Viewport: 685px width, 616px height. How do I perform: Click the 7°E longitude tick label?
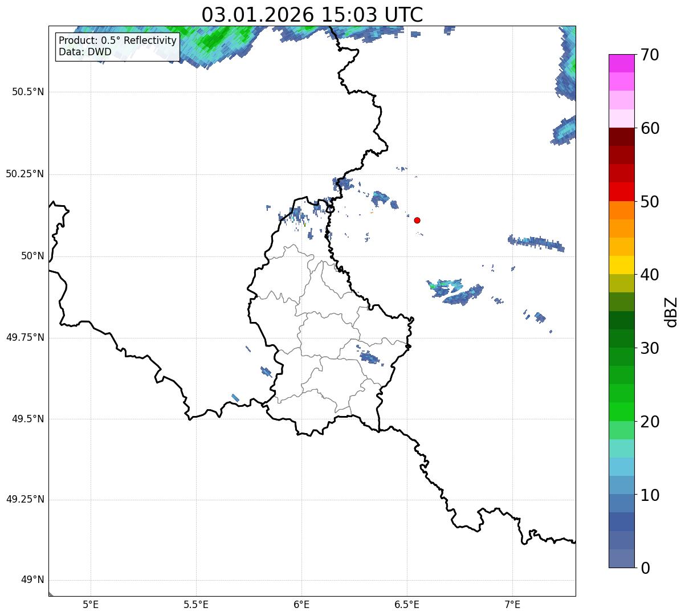tap(512, 604)
